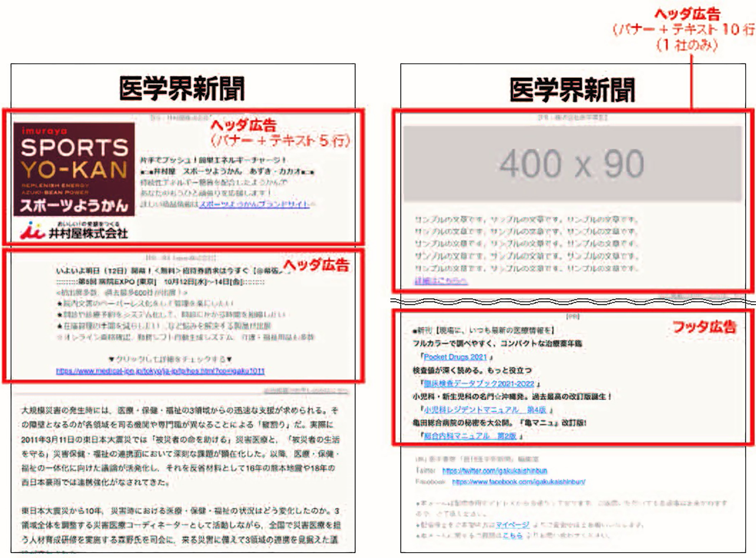This screenshot has height=558, width=756.
Task: Open the マイページ link in the footer
Action: pyautogui.click(x=512, y=525)
